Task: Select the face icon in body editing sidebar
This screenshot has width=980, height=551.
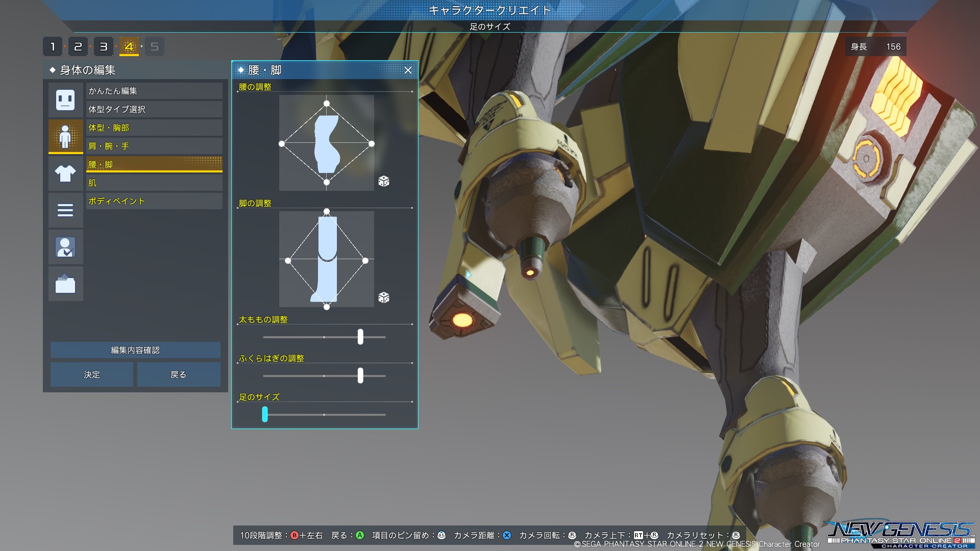Action: pos(65,99)
